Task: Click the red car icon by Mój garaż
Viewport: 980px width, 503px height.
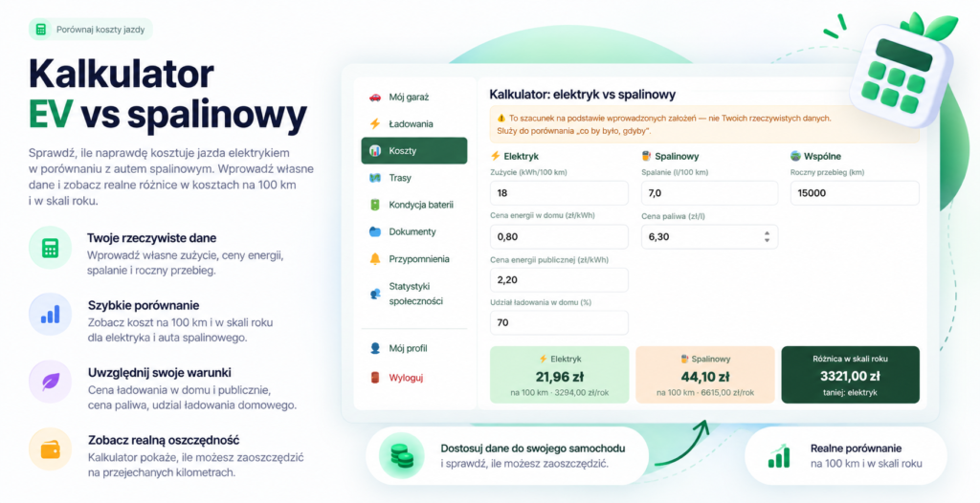Action: coord(375,97)
